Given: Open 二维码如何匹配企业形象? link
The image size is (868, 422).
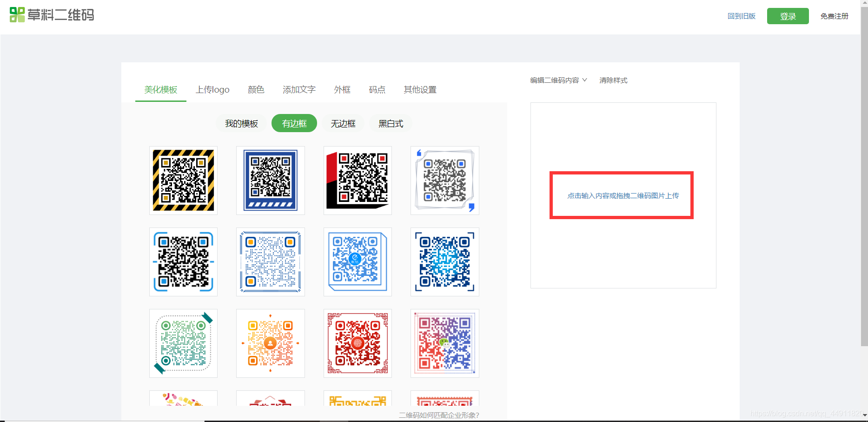Looking at the screenshot, I should pos(439,415).
